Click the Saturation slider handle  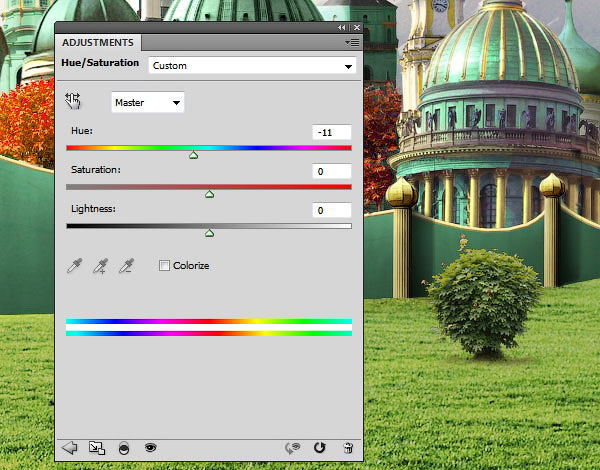pos(209,194)
